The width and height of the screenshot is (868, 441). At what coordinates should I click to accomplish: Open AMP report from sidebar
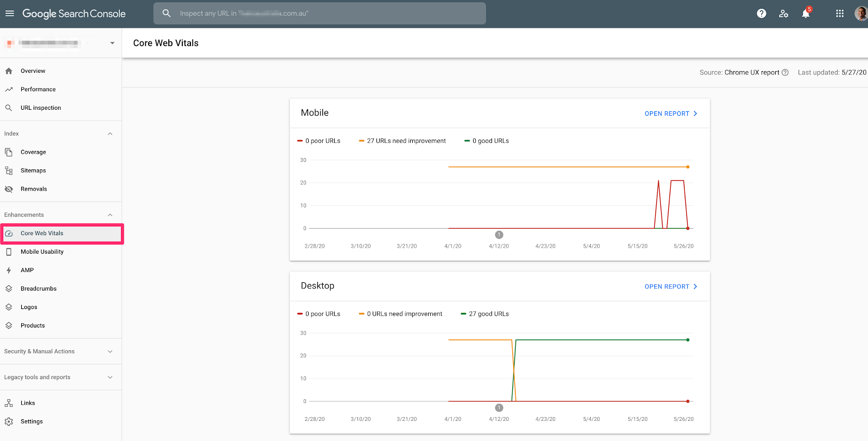tap(27, 270)
